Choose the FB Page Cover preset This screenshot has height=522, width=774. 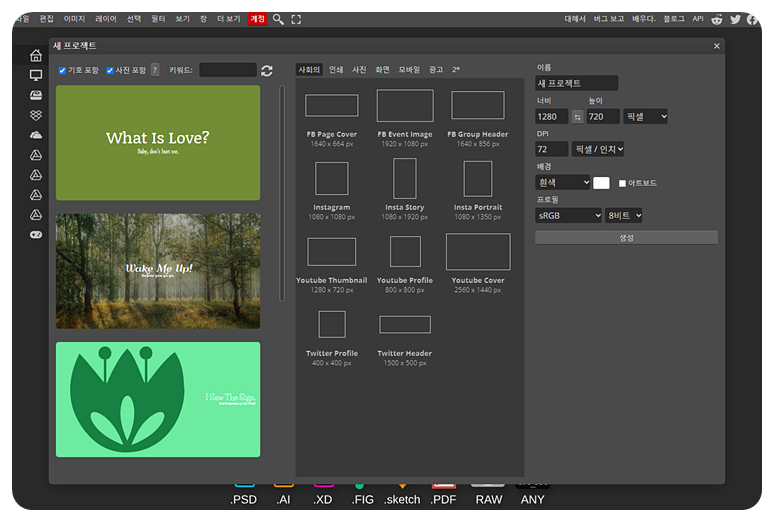[x=332, y=119]
